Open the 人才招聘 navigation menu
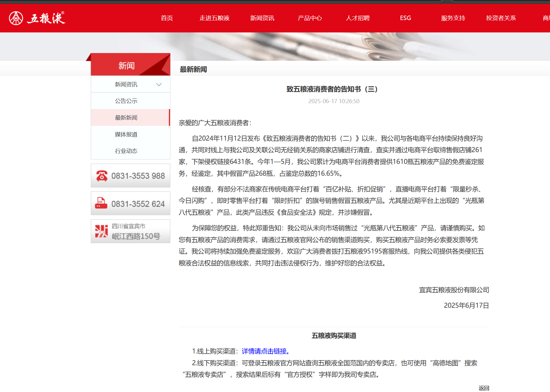The width and height of the screenshot is (550, 392). [358, 18]
